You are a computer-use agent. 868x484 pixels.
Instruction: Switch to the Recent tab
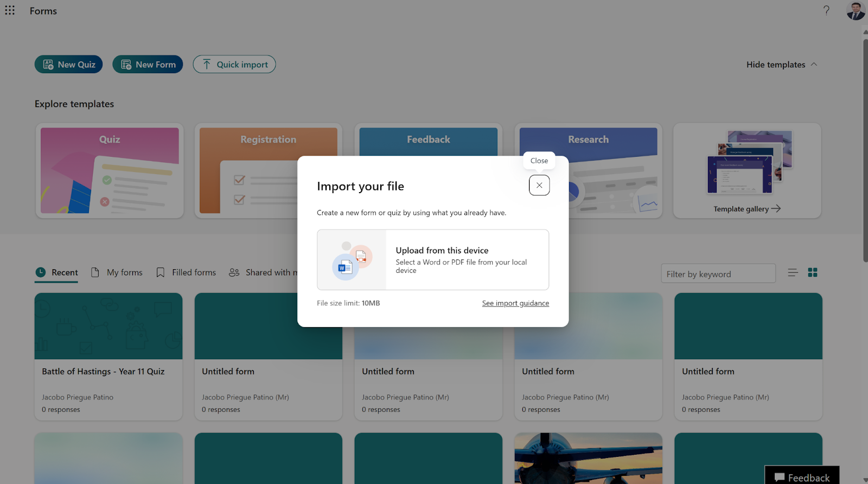point(56,272)
